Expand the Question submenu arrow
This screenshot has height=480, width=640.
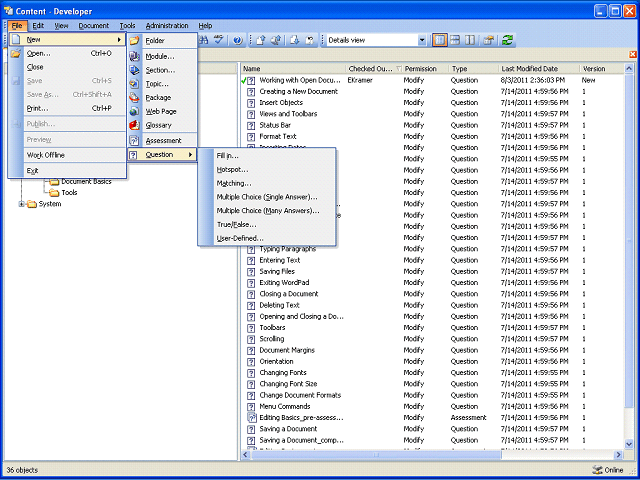click(190, 155)
